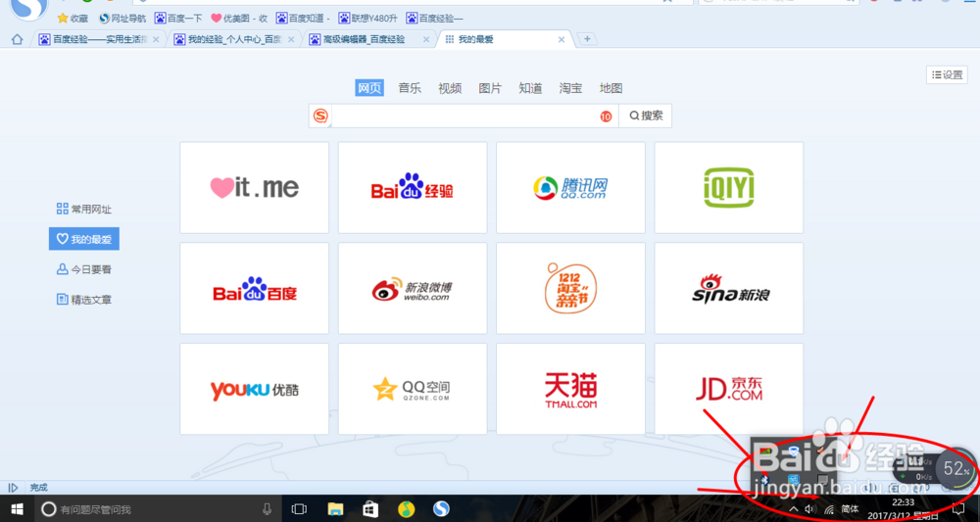Close the 我的最爱 tab
The height and width of the screenshot is (522, 980).
click(x=562, y=39)
